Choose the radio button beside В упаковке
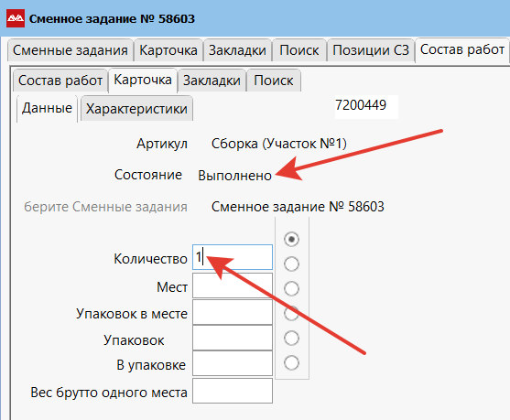 coord(291,362)
